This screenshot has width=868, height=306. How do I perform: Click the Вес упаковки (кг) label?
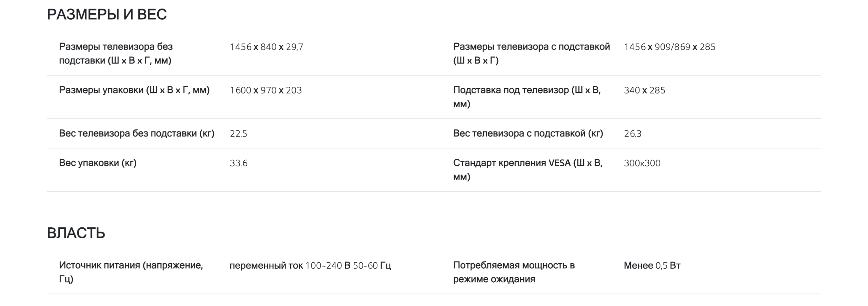click(98, 163)
